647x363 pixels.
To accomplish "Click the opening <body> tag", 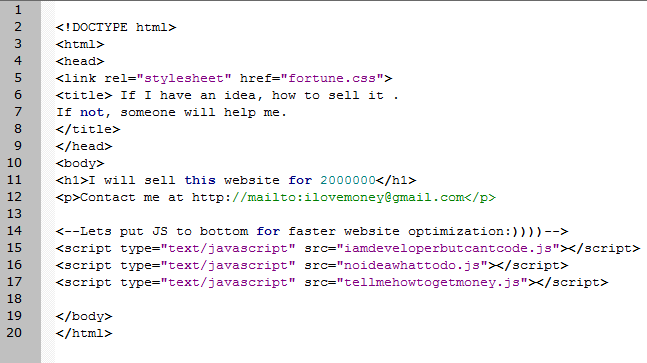I will [x=80, y=163].
